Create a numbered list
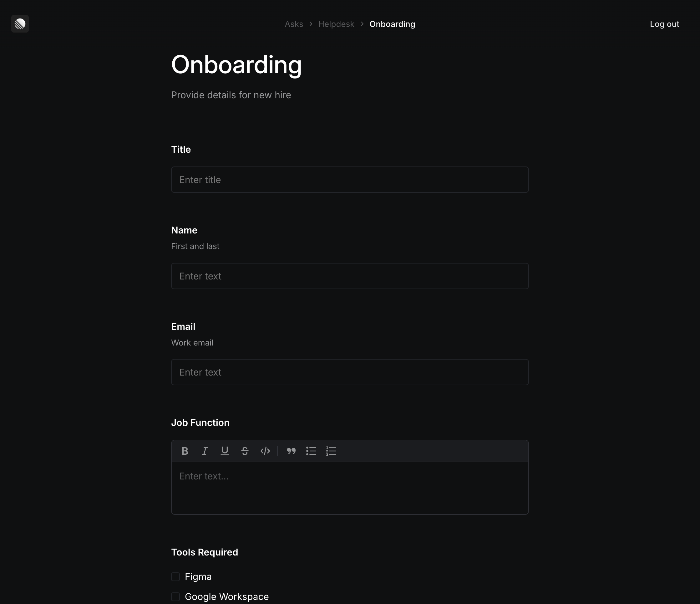The height and width of the screenshot is (604, 700). [331, 451]
